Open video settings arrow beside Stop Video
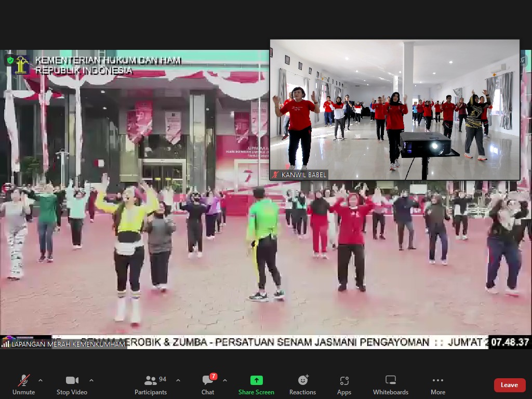Image resolution: width=532 pixels, height=399 pixels. point(91,380)
